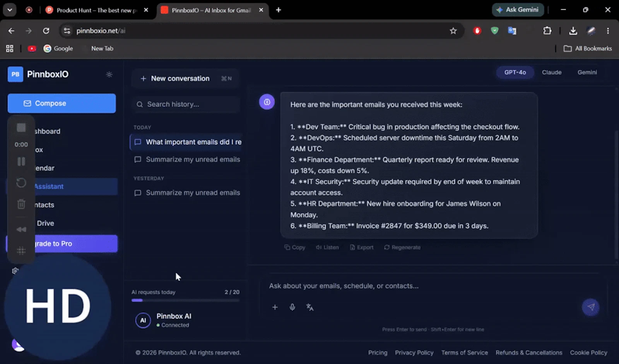Image resolution: width=619 pixels, height=364 pixels.
Task: Send message with the paper plane button
Action: point(591,307)
